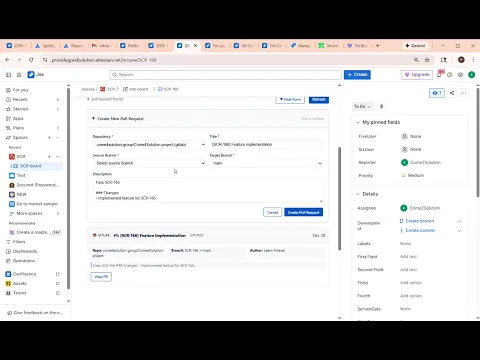The width and height of the screenshot is (480, 360).
Task: Click the Upgrade button
Action: click(x=417, y=75)
